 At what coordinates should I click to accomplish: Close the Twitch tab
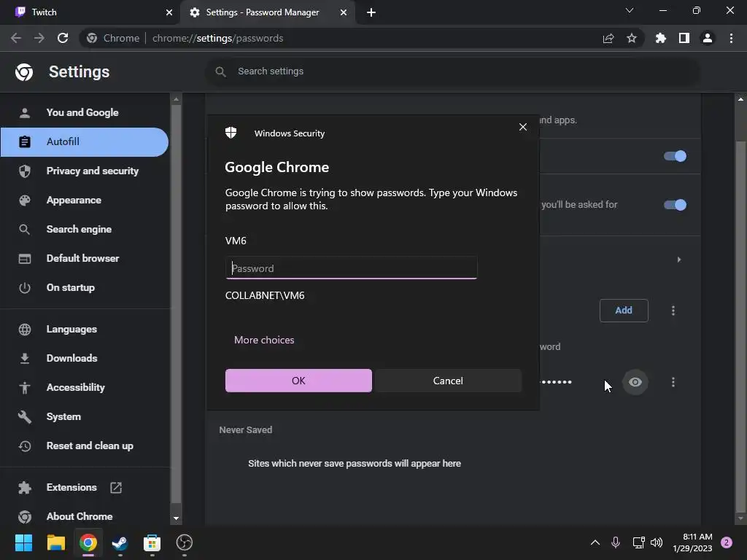tap(169, 12)
